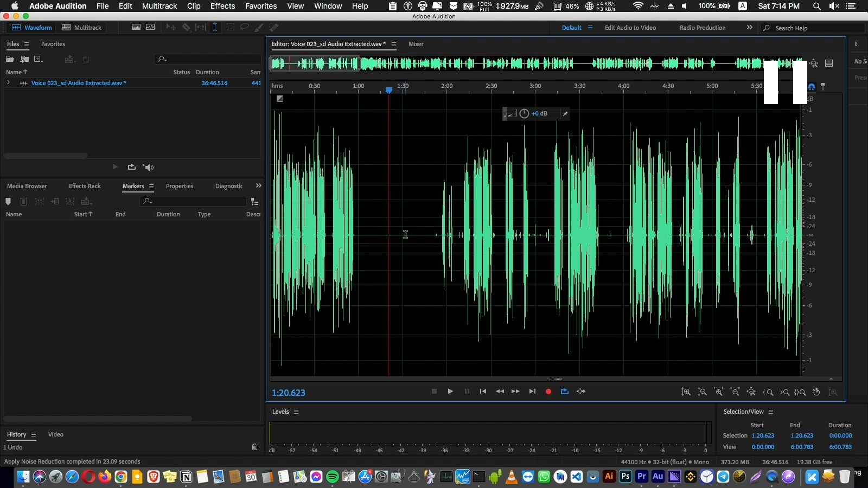Open file icon in Files panel
Screen dimensions: 868x488
pos(10,59)
